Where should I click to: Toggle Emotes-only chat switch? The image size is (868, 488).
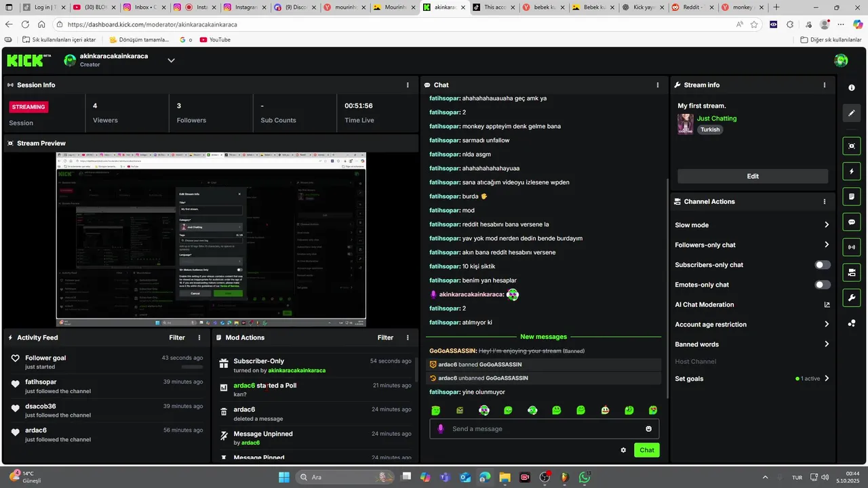(x=822, y=285)
